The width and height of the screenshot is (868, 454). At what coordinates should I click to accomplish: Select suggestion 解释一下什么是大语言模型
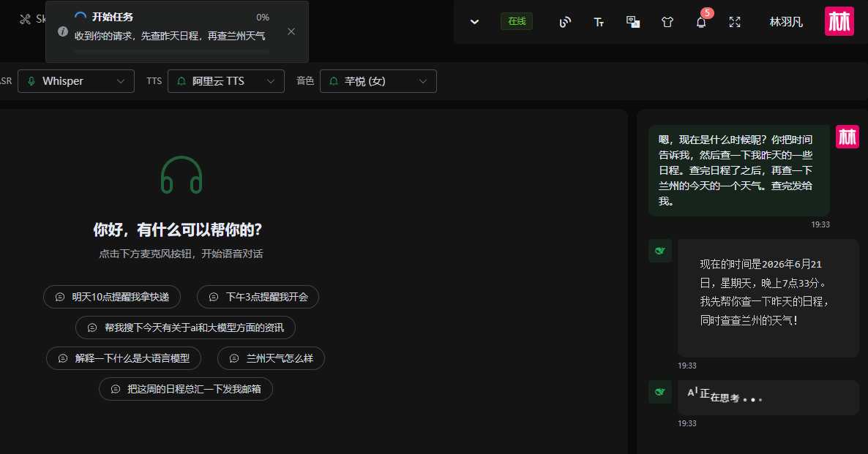tap(124, 358)
